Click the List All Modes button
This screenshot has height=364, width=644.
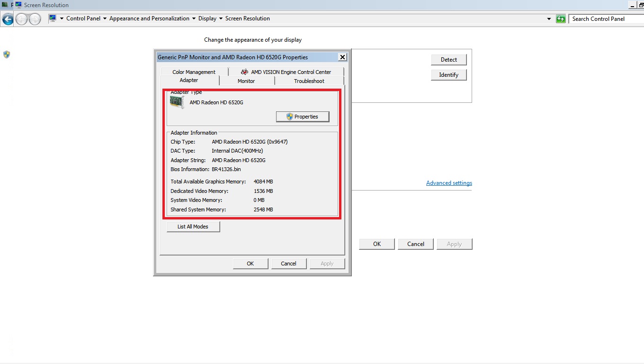pos(193,227)
